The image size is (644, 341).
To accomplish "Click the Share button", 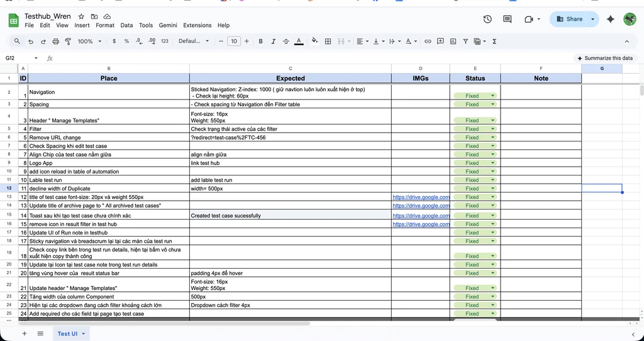I will [569, 19].
